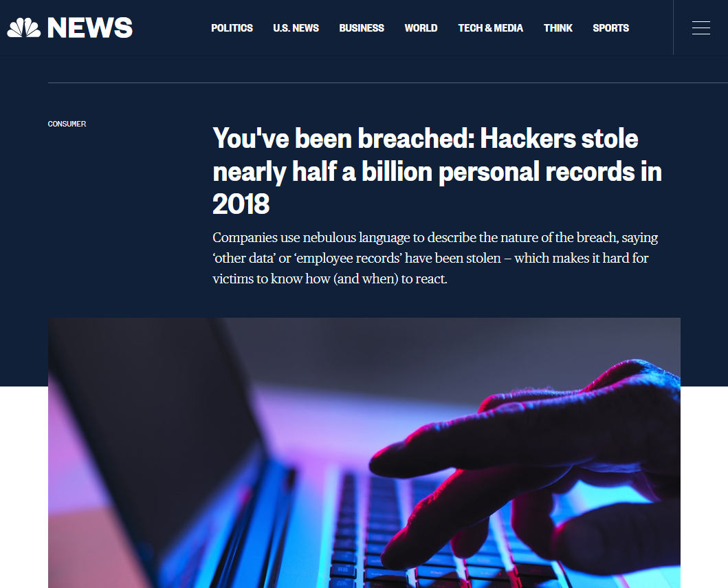Visit the Think section
The height and width of the screenshot is (588, 728).
(558, 28)
